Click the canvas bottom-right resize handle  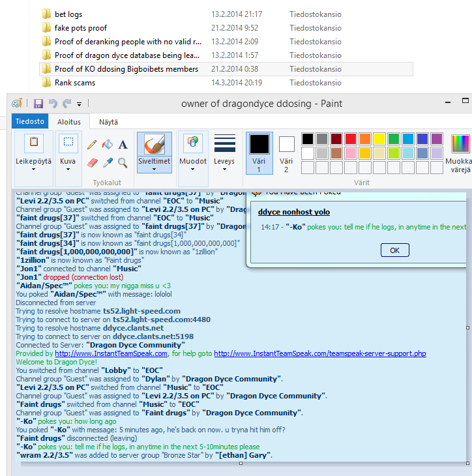[x=467, y=463]
